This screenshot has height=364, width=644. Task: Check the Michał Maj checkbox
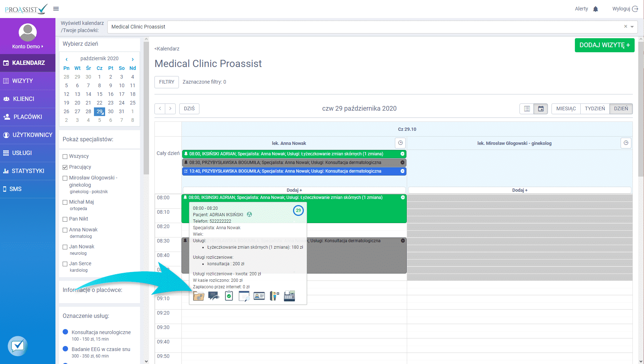point(65,202)
